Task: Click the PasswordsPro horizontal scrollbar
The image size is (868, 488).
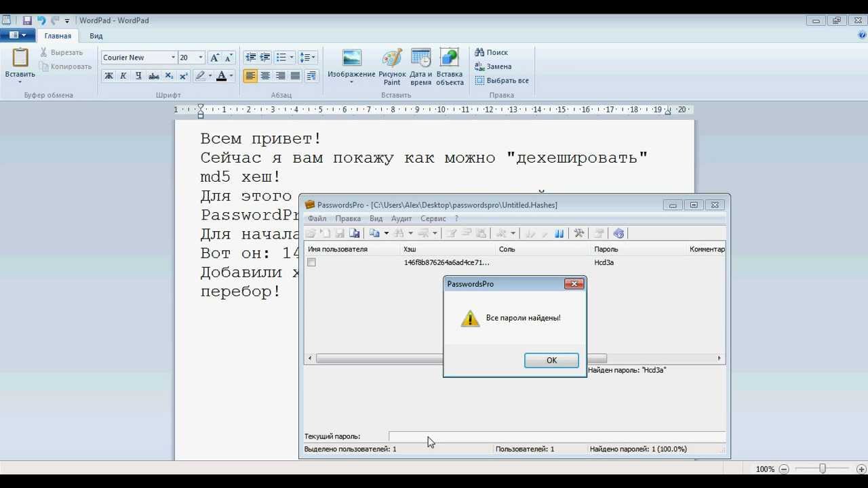Action: 461,359
